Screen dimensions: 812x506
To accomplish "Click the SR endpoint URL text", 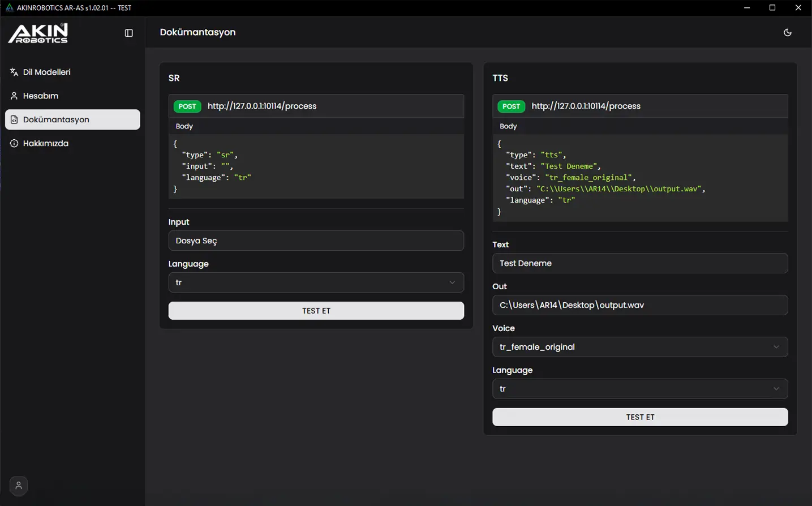I will click(262, 106).
